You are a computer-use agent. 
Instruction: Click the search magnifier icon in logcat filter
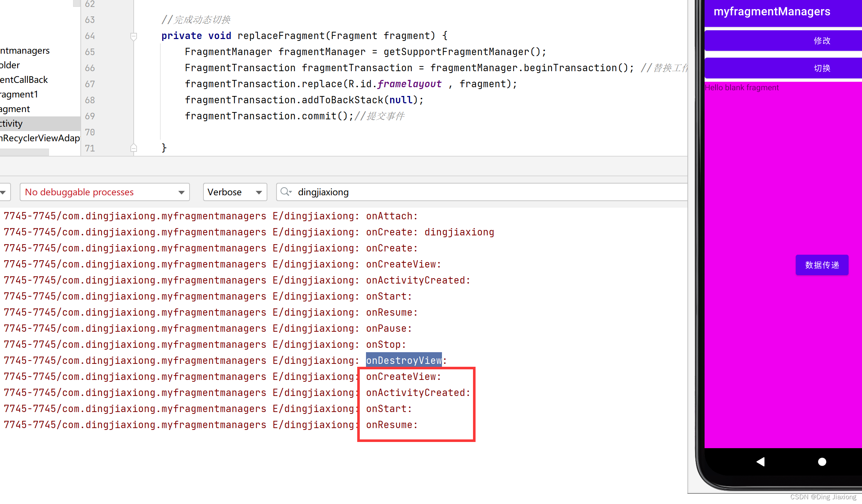pyautogui.click(x=286, y=192)
